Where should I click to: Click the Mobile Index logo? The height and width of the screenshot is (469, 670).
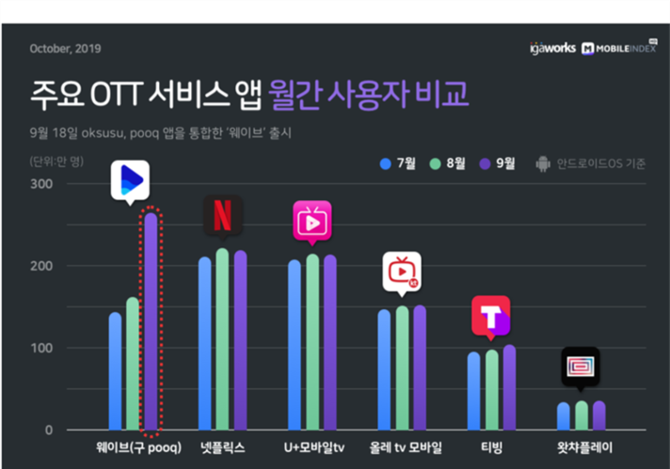click(x=619, y=47)
